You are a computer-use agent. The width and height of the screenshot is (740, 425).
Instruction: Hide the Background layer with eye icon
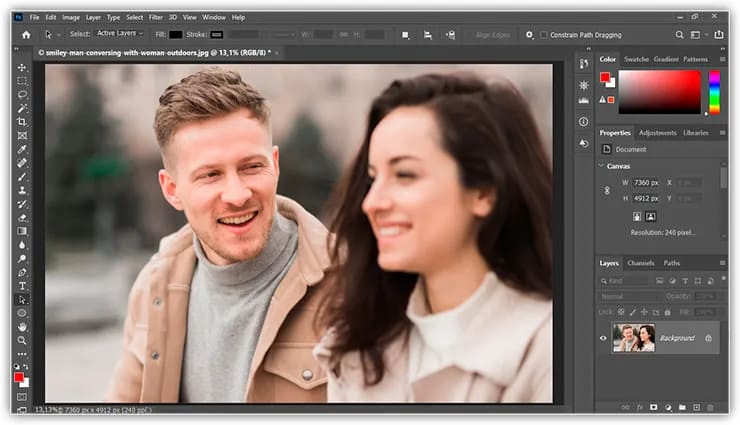[603, 338]
